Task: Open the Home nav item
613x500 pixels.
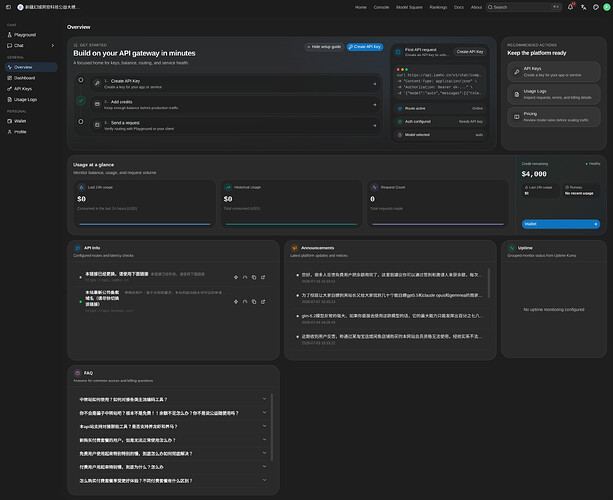Action: [x=360, y=7]
